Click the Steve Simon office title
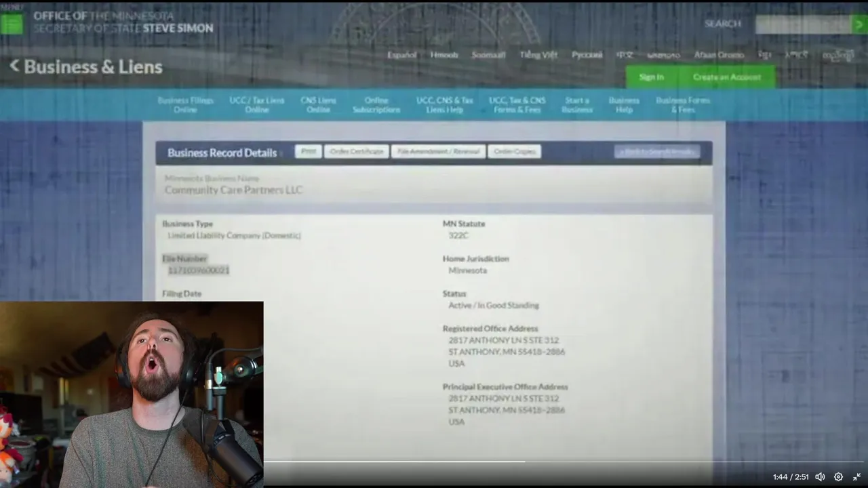868x488 pixels. (x=123, y=22)
